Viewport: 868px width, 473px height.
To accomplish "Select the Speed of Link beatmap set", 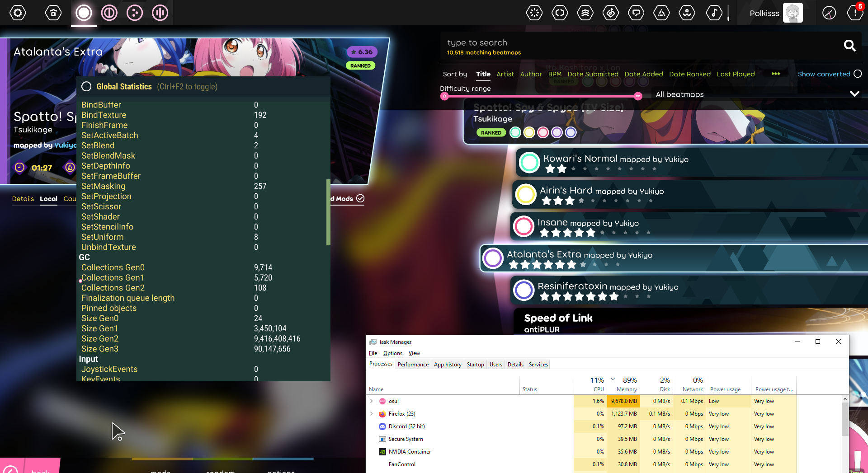I will pos(691,322).
